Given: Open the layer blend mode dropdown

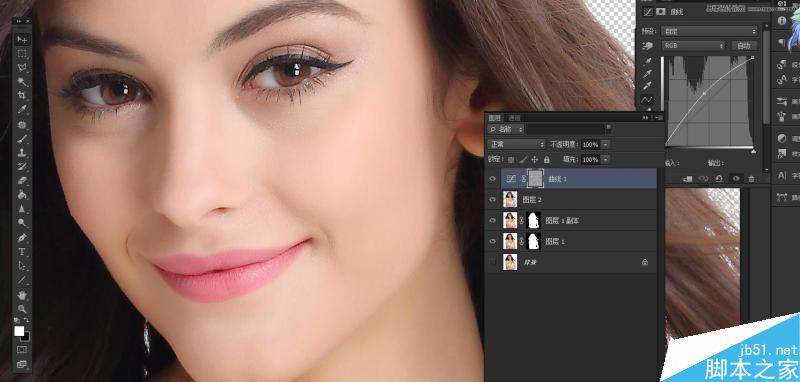Looking at the screenshot, I should [516, 144].
